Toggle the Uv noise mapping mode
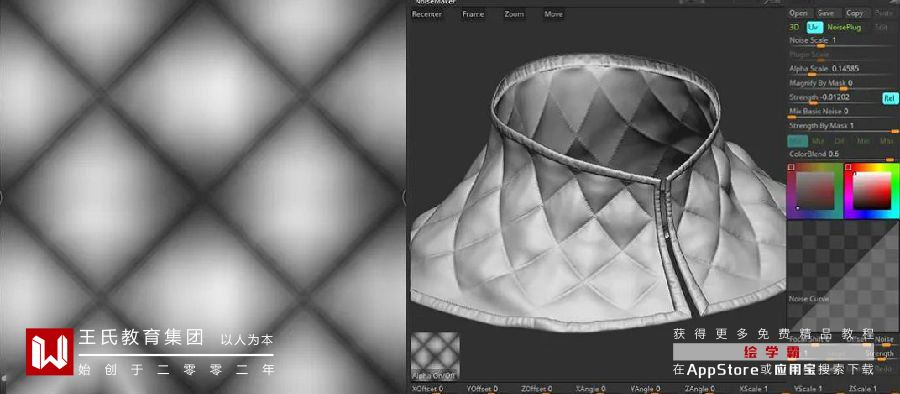The width and height of the screenshot is (900, 394). point(814,27)
